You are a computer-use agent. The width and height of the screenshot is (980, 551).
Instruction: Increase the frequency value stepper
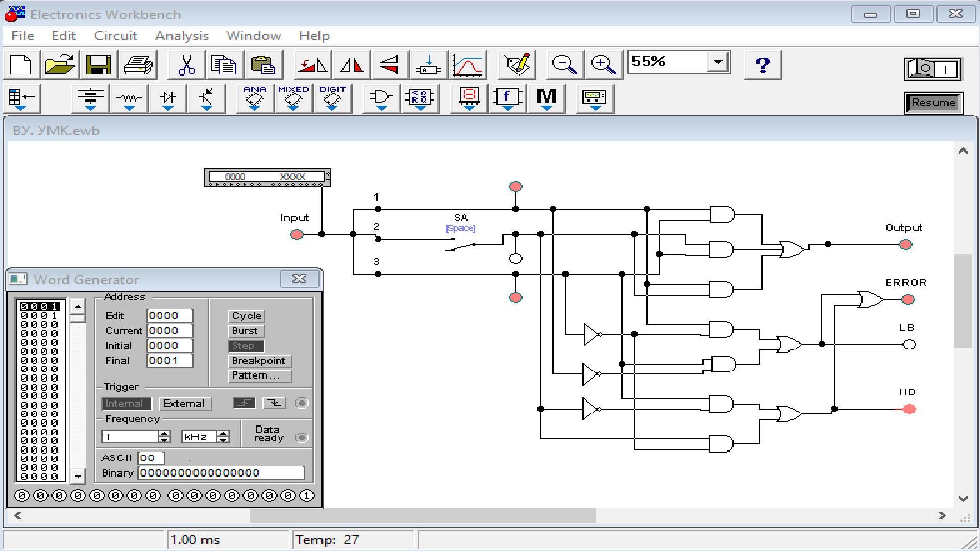coord(164,434)
